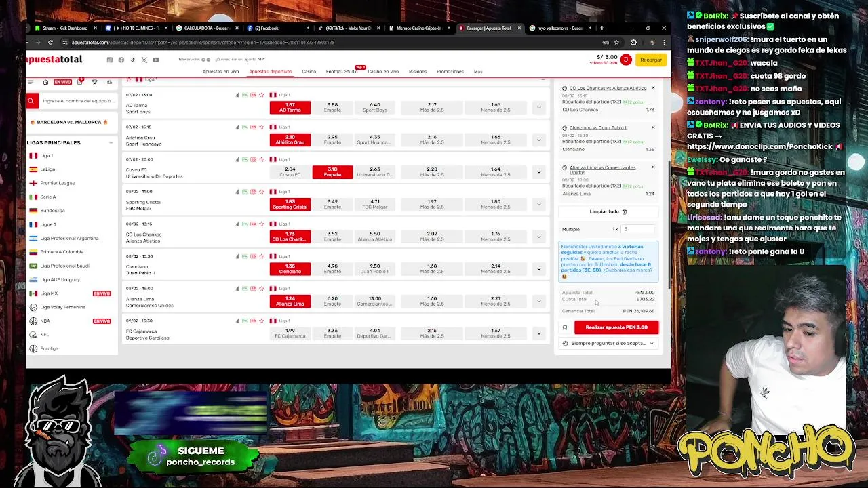
Task: Favorite the AD Tarma vs Sport Boys match
Action: click(x=261, y=95)
